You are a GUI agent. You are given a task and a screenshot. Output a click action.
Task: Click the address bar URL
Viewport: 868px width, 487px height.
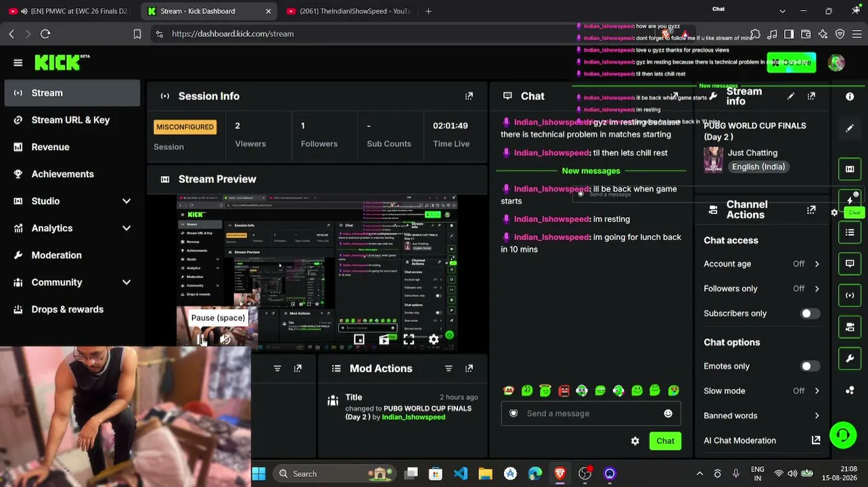pyautogui.click(x=233, y=34)
